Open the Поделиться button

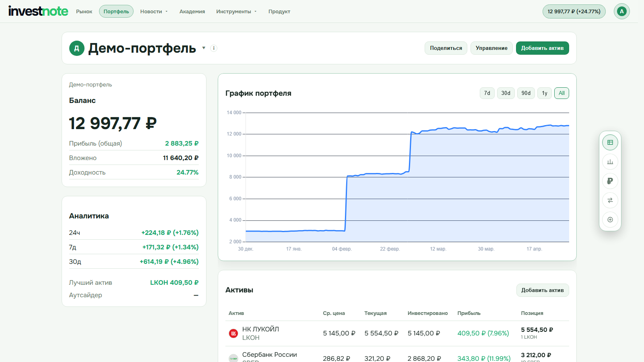pyautogui.click(x=446, y=48)
